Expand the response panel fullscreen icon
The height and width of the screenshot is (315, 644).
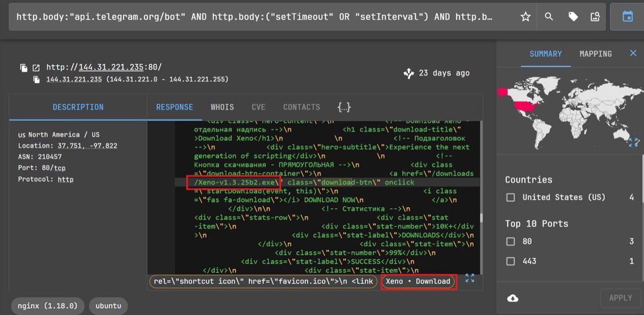click(470, 278)
